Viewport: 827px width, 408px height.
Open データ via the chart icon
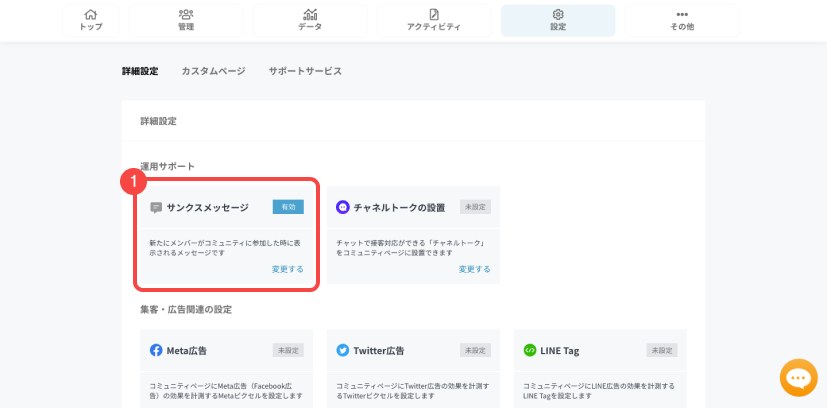tap(310, 15)
